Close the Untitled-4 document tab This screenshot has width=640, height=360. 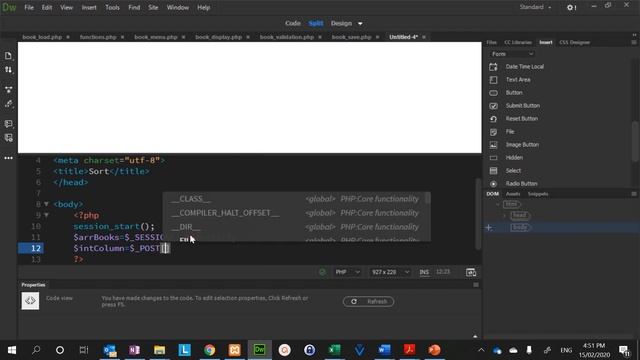pyautogui.click(x=424, y=37)
